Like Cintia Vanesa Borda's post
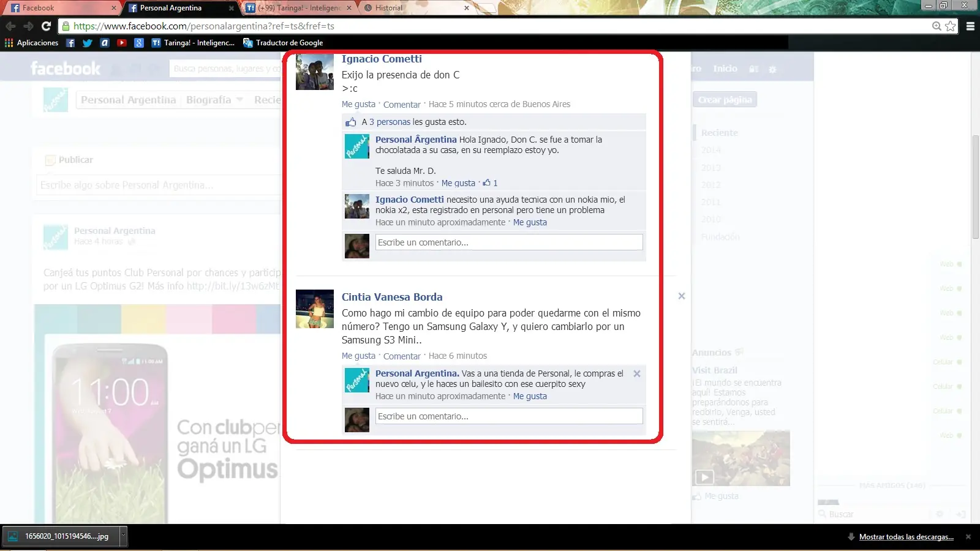Viewport: 980px width, 551px height. click(358, 356)
